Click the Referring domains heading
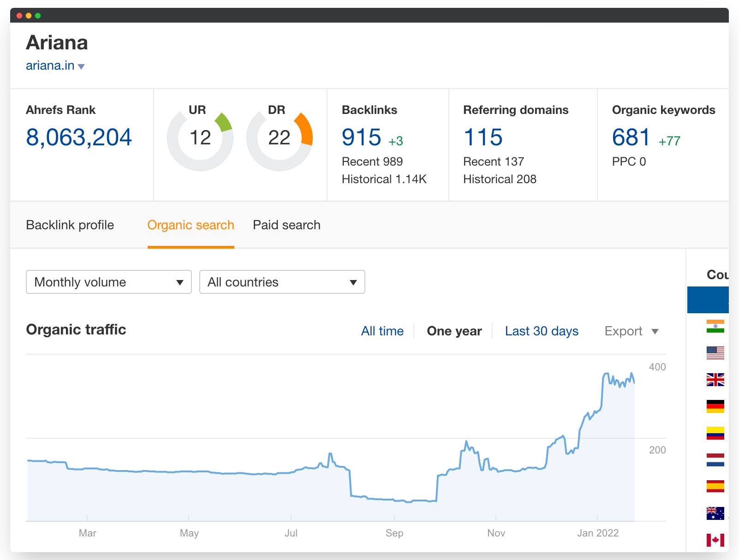The height and width of the screenshot is (560, 739). [516, 110]
